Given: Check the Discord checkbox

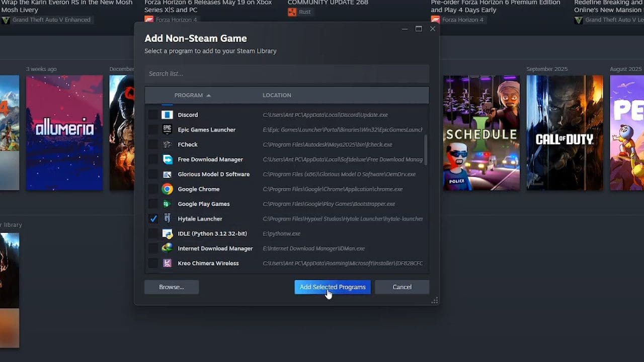Looking at the screenshot, I should click(153, 115).
